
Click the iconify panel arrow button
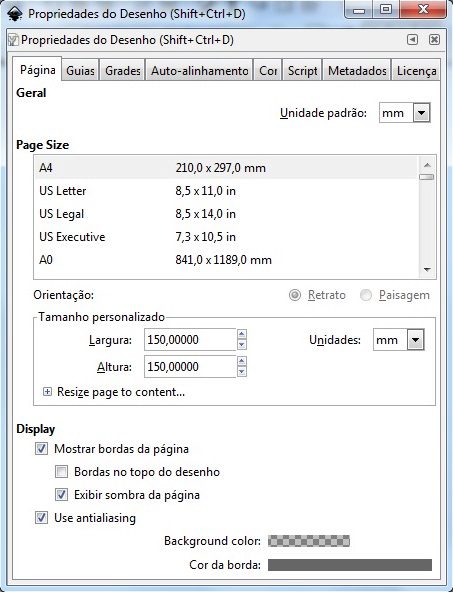pos(412,39)
